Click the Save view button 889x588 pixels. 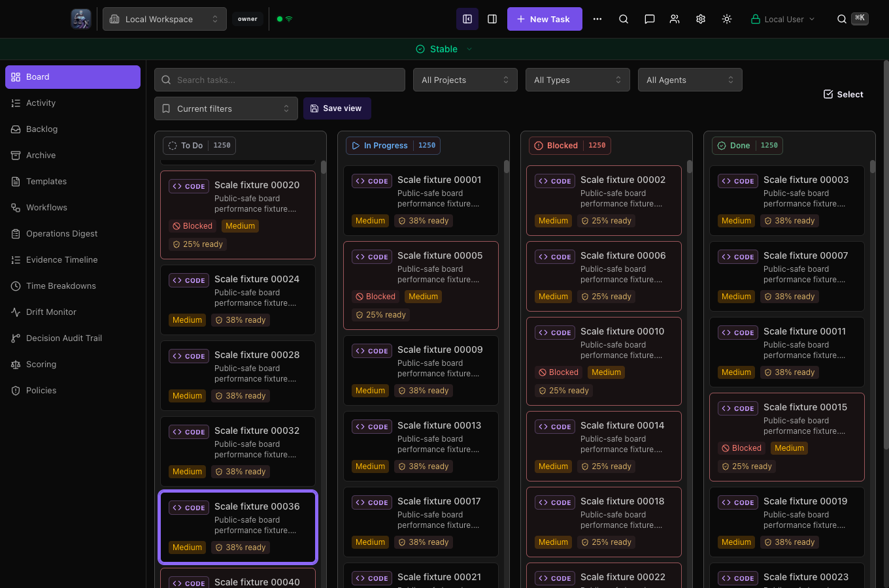[x=337, y=108]
